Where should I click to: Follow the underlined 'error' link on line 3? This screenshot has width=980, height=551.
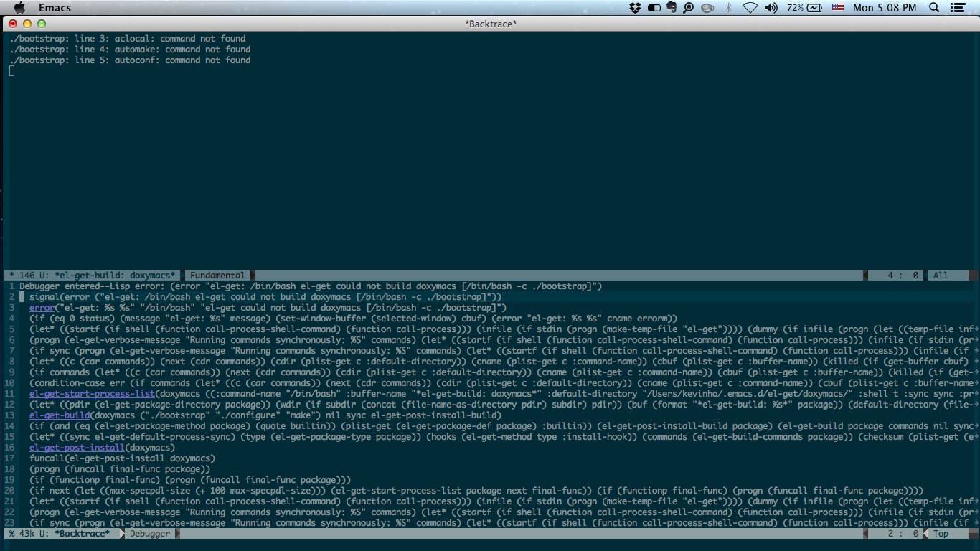coord(42,307)
